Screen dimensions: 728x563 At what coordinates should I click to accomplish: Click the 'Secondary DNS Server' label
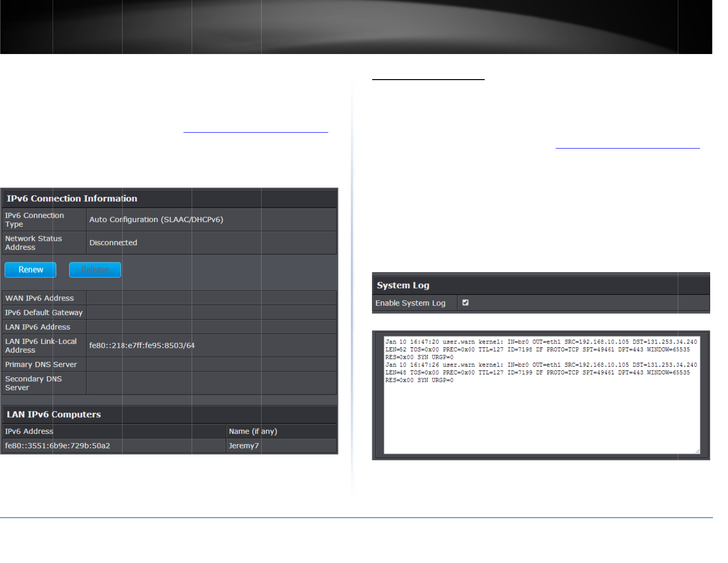click(33, 383)
